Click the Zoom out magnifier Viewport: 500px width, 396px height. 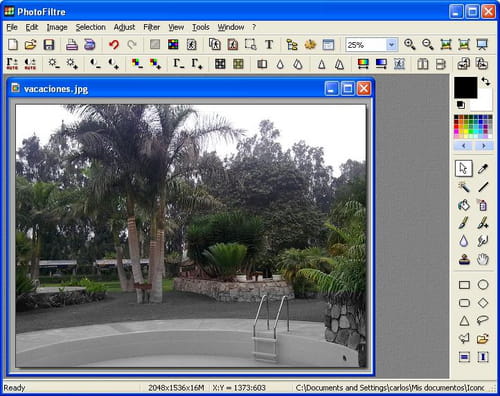[428, 44]
